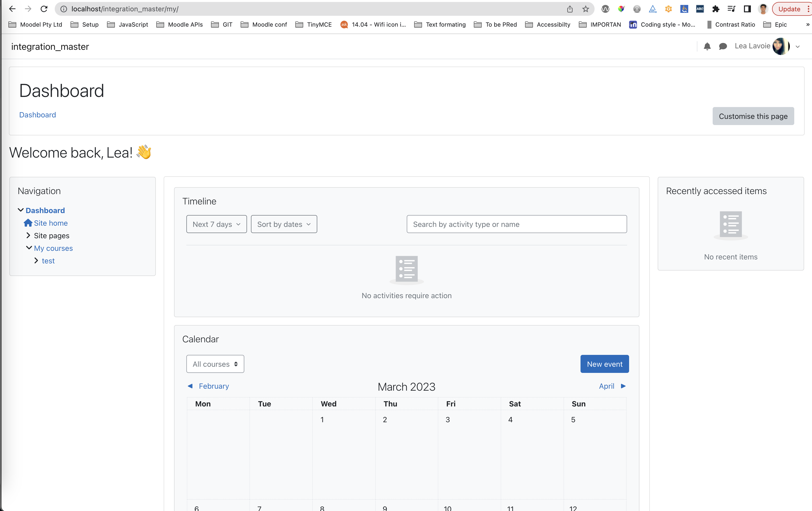Expand the test course chevron

point(36,261)
